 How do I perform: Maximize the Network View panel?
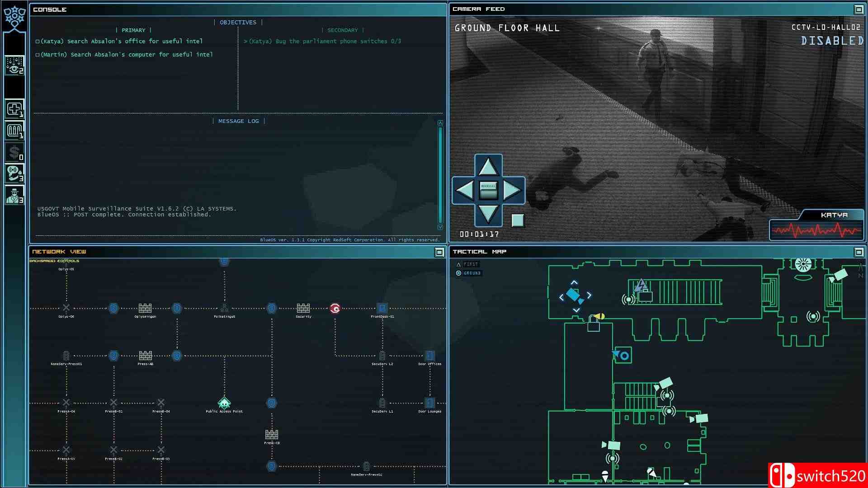point(439,252)
